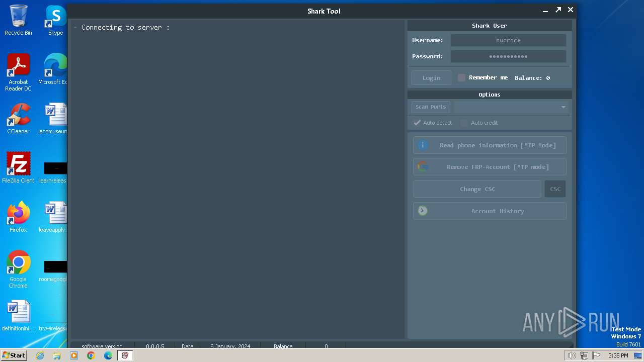Click the Balance: 0 label
The width and height of the screenshot is (644, 362).
(x=532, y=78)
